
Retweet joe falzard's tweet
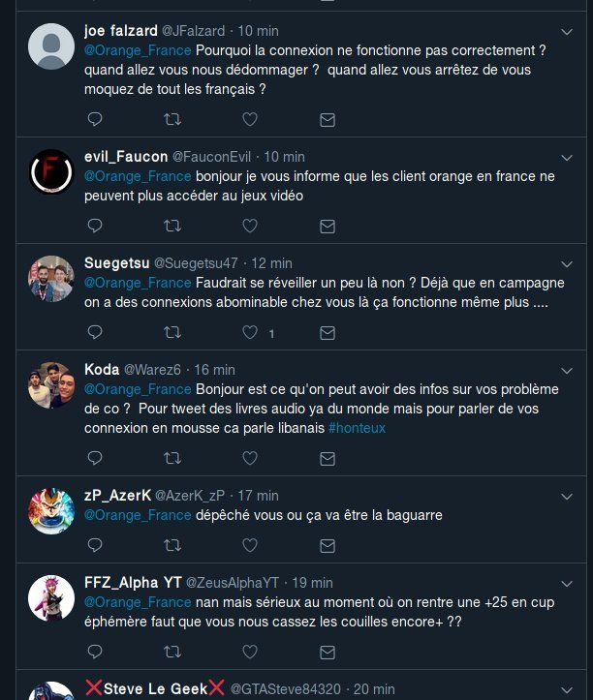(x=172, y=119)
